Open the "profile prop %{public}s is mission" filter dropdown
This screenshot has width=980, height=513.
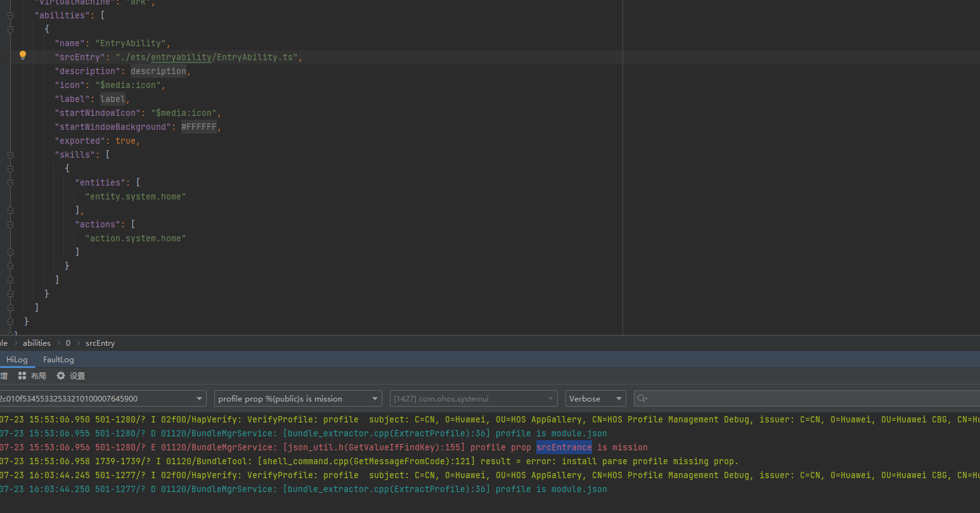[298, 398]
